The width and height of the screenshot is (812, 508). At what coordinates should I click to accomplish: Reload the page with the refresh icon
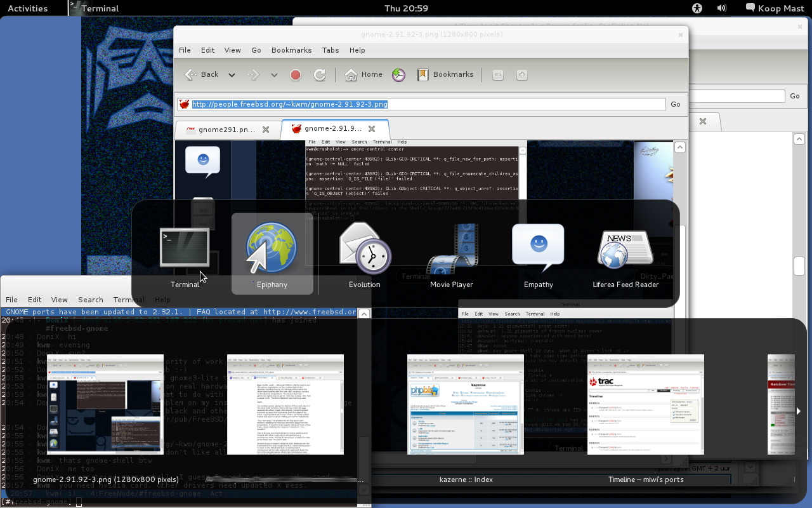[x=320, y=75]
